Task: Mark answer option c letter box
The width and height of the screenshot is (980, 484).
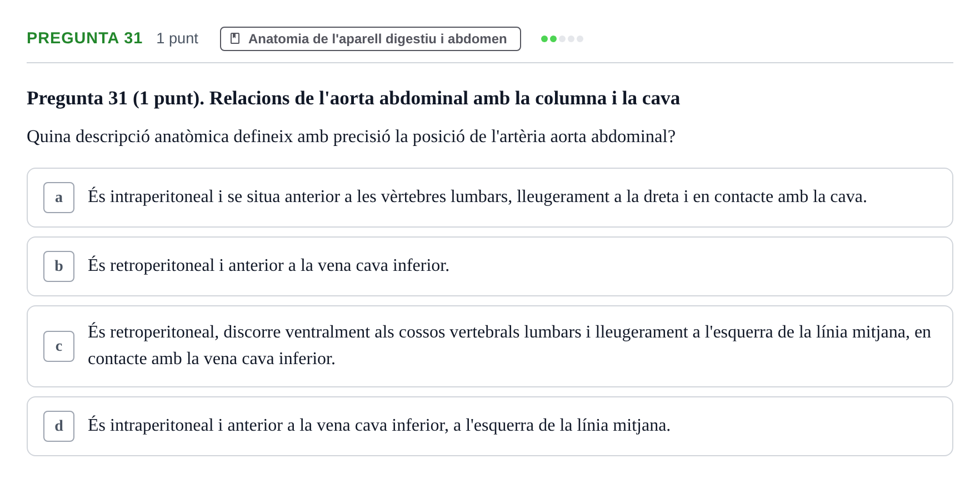Action: tap(59, 346)
